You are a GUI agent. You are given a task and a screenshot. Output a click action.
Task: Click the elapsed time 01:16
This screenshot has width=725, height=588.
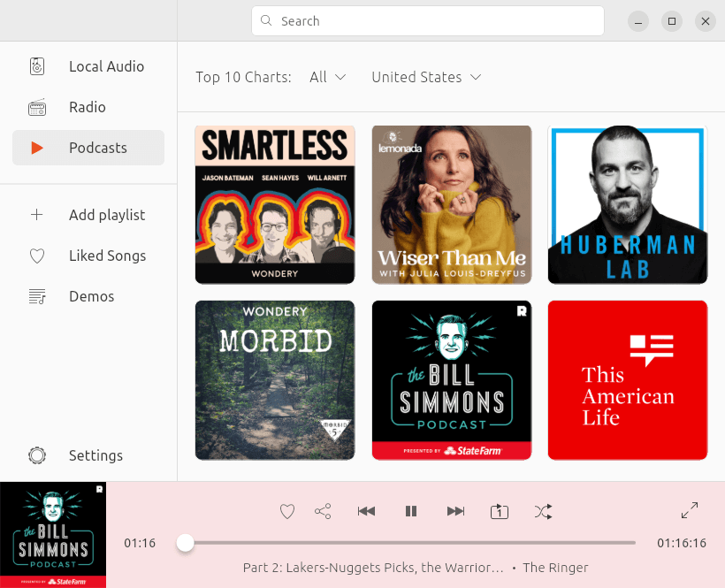140,543
